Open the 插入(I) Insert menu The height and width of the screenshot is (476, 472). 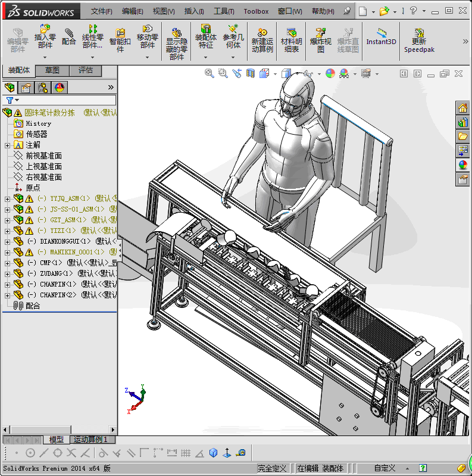coord(194,11)
